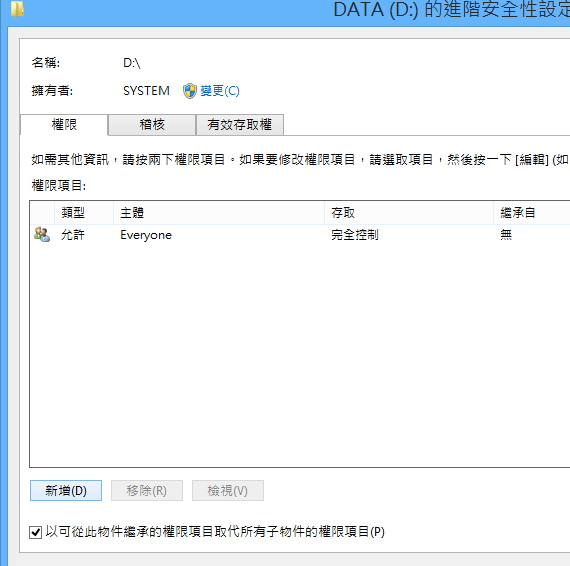Screen dimensions: 570x566
Task: Open the 變更(C) owner change link
Action: (x=220, y=91)
